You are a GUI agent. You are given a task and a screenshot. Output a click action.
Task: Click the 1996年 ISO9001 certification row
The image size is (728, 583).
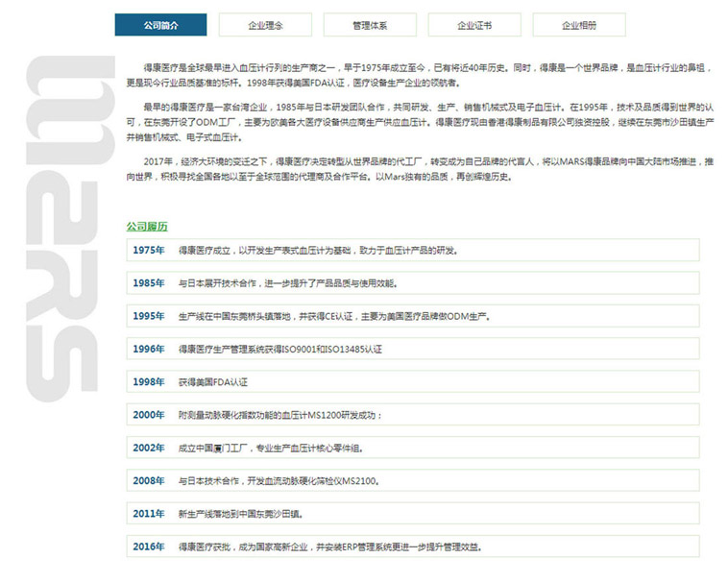(x=413, y=349)
